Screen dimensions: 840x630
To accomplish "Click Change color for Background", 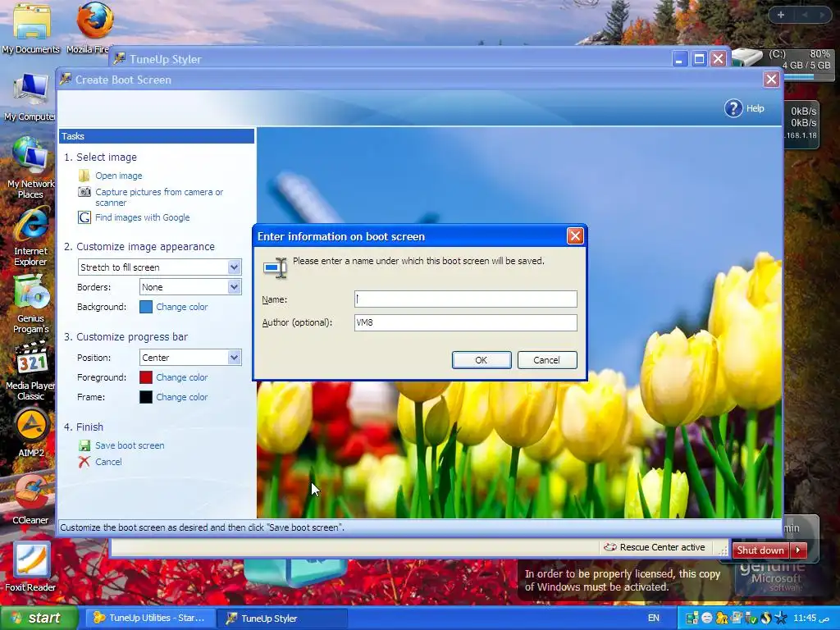I will [x=181, y=307].
